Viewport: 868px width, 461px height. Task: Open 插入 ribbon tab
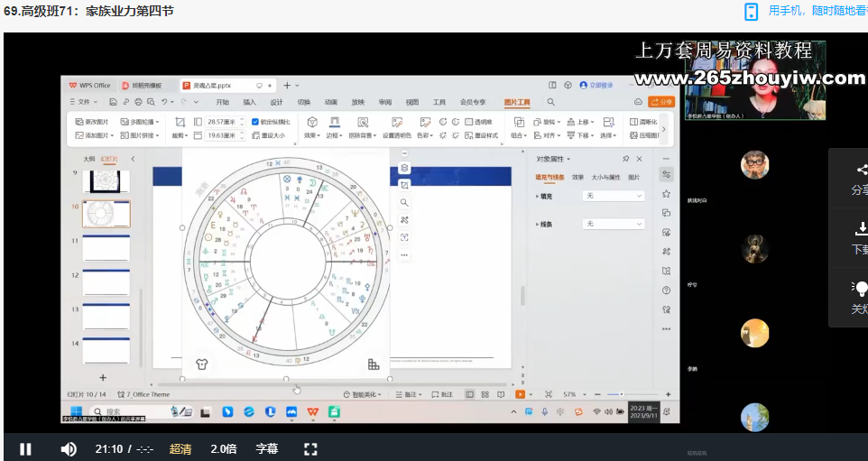tap(250, 102)
